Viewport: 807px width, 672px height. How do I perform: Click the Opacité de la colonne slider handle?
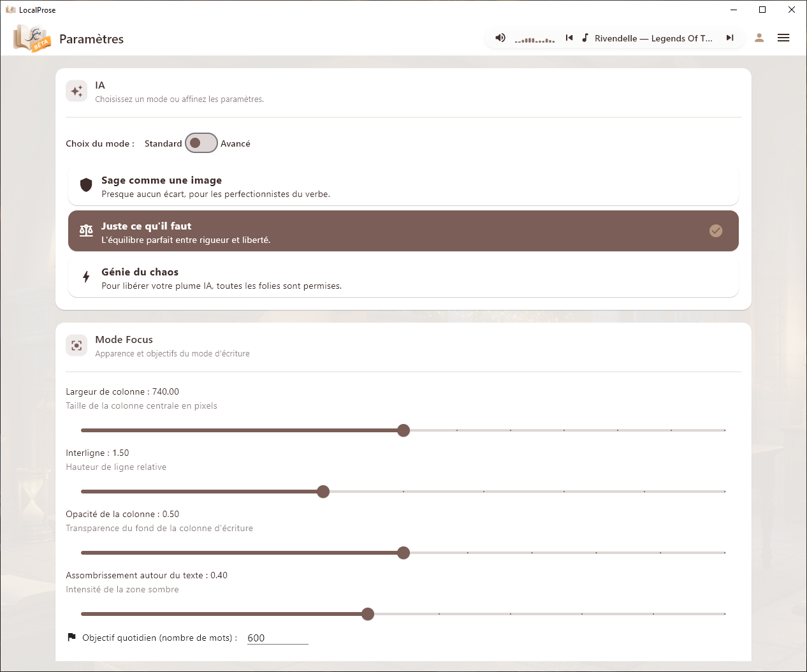pyautogui.click(x=403, y=553)
